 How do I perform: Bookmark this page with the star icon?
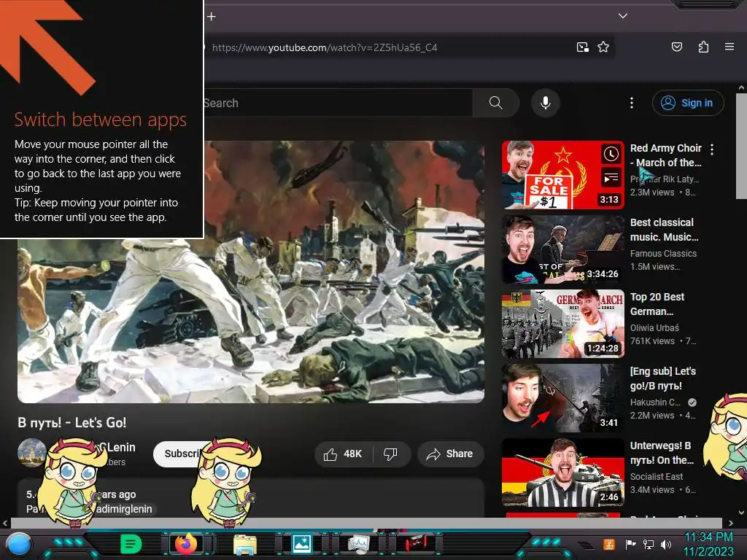(603, 47)
